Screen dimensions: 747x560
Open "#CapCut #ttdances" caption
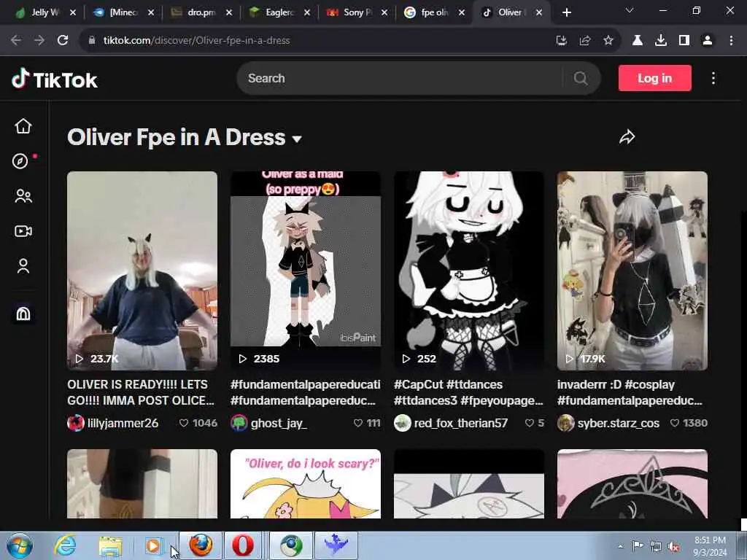coord(469,392)
